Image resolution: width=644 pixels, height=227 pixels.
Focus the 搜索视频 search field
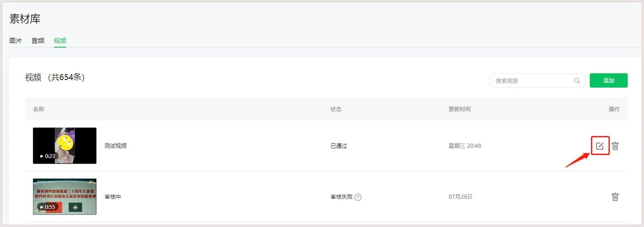[x=537, y=81]
